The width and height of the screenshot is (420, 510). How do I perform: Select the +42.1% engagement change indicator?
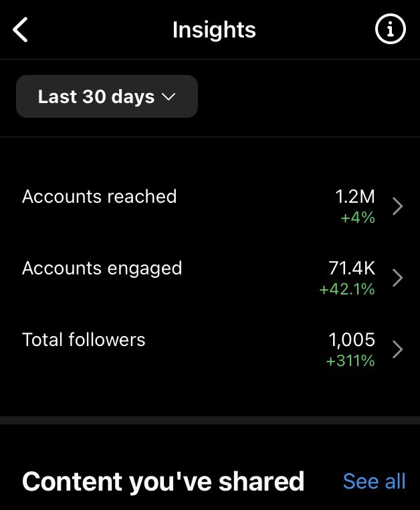coord(347,289)
